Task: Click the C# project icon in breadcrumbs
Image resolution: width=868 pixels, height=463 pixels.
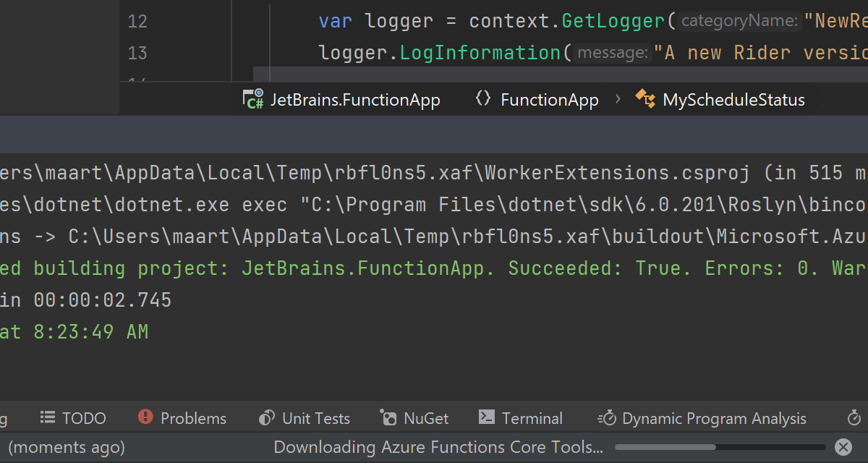Action: coord(252,99)
